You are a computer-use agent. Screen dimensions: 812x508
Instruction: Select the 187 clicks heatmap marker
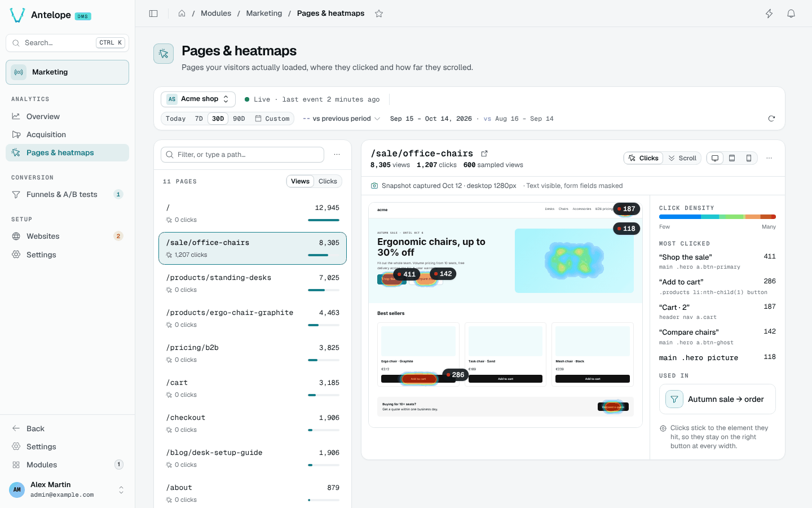tap(626, 209)
